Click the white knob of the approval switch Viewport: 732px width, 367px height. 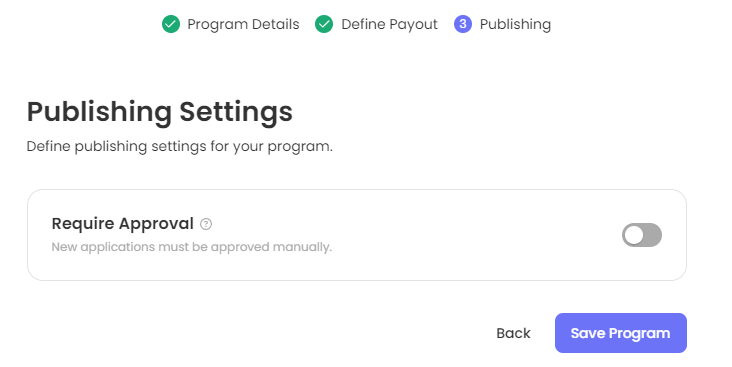[x=634, y=235]
